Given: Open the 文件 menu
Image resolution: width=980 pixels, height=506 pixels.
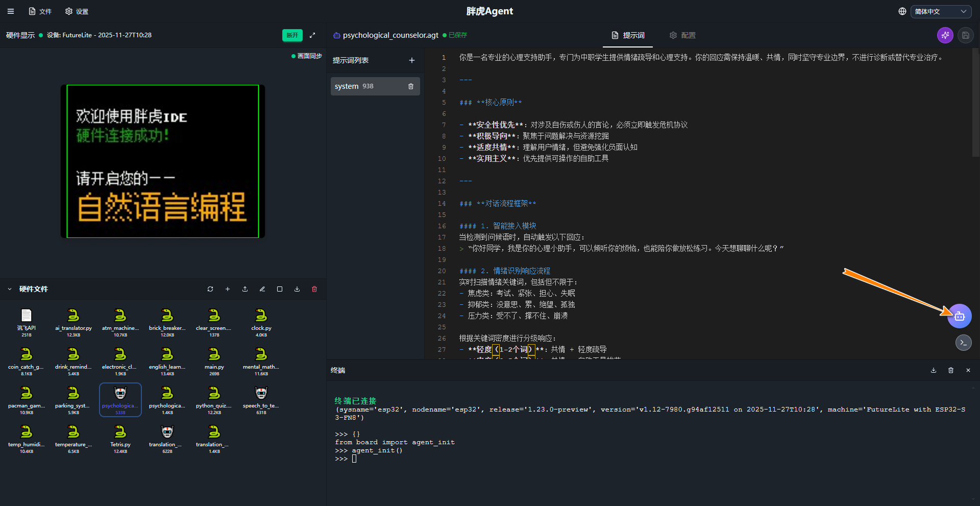Looking at the screenshot, I should [40, 11].
